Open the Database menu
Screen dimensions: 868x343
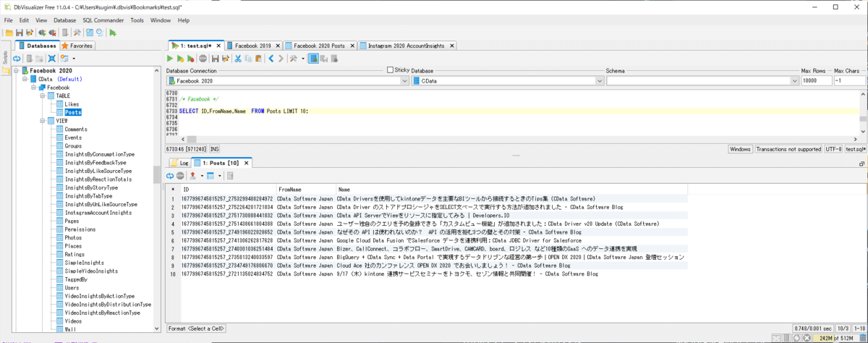65,20
